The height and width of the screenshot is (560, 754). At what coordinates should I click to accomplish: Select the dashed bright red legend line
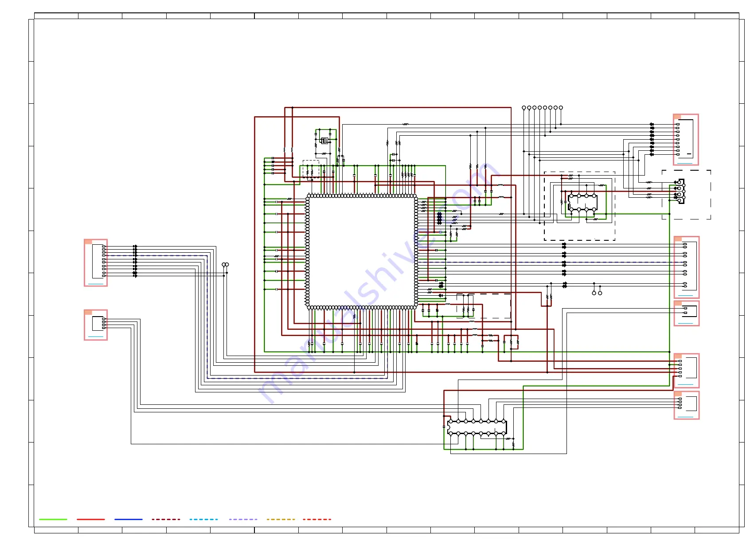click(x=317, y=519)
